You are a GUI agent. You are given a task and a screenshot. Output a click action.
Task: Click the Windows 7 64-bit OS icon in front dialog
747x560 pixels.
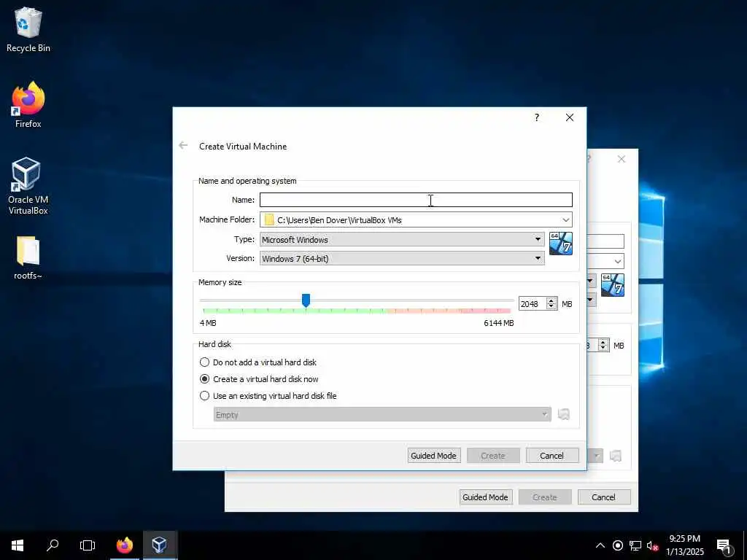coord(561,244)
